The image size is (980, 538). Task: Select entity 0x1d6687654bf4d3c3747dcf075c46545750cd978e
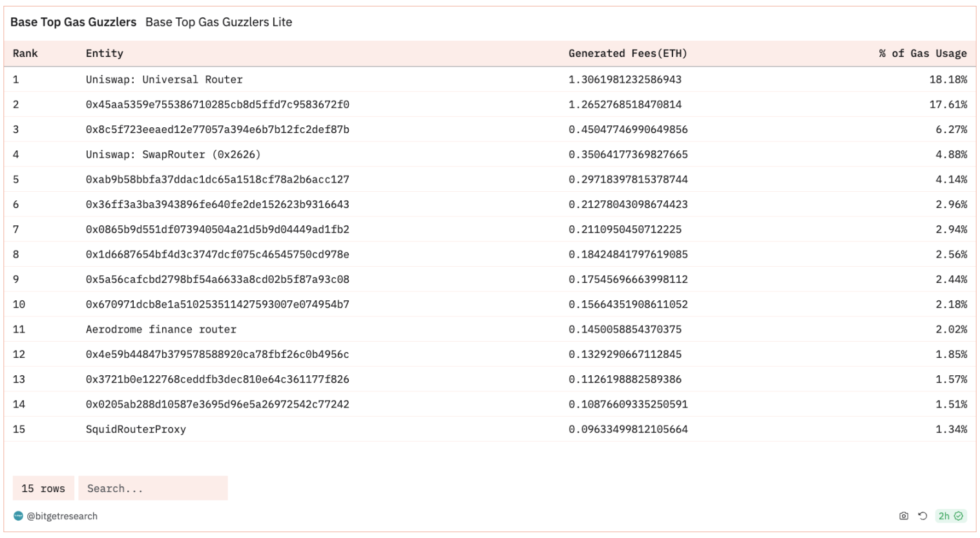coord(218,254)
